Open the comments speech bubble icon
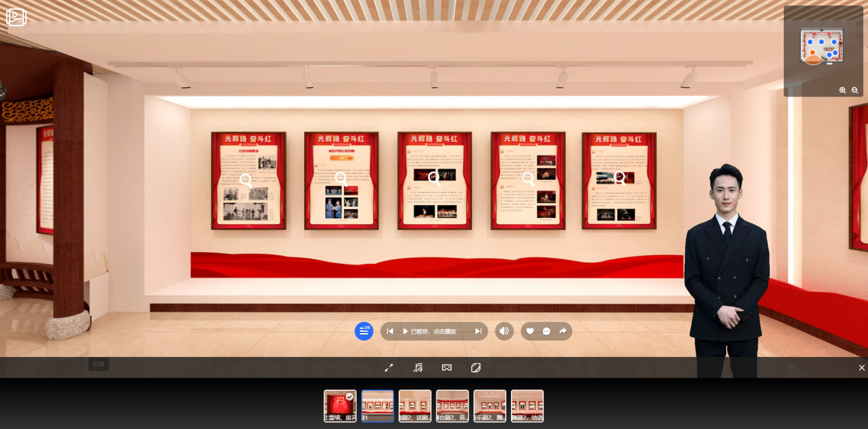Viewport: 868px width, 429px height. click(546, 331)
